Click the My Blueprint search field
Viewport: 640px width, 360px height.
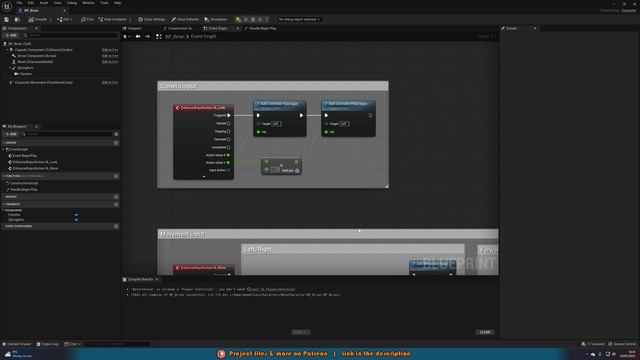click(x=67, y=134)
